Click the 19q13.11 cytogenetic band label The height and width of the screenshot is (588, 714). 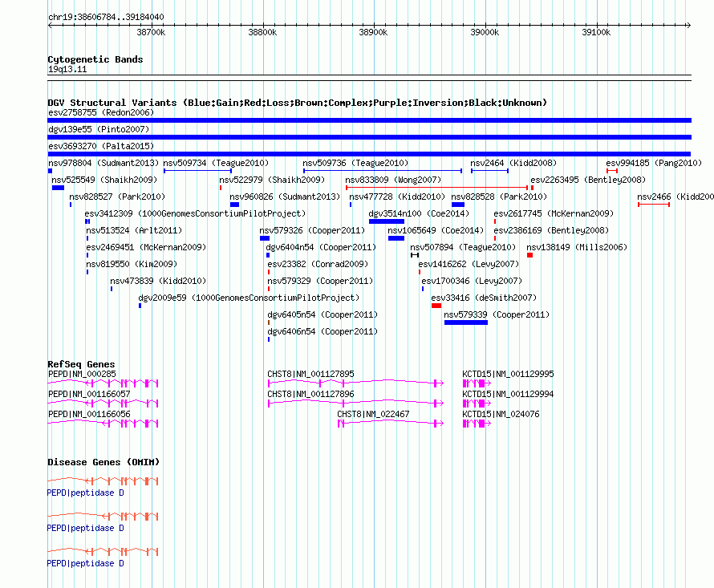67,69
